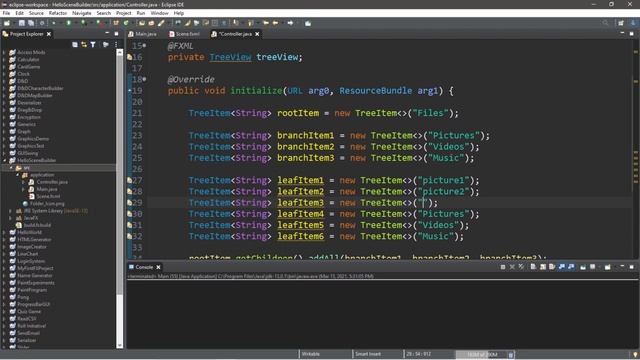Maximize the Console panel
Image resolution: width=640 pixels, height=360 pixels.
(631, 267)
